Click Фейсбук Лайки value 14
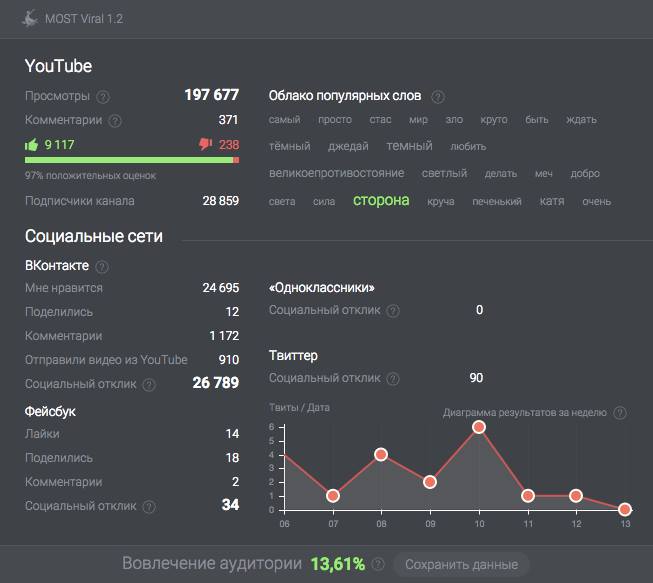Viewport: 653px width, 583px height. (x=232, y=434)
